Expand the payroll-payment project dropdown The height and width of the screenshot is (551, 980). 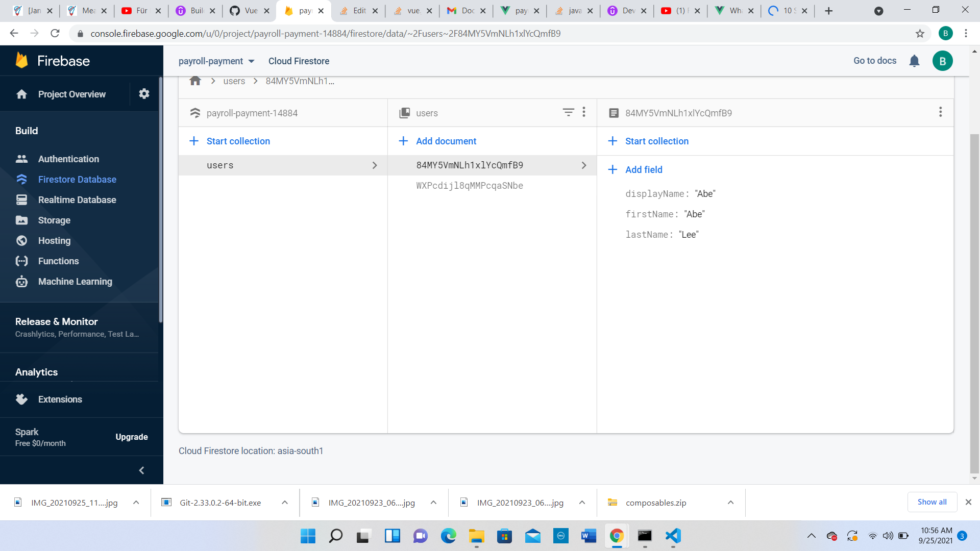216,61
